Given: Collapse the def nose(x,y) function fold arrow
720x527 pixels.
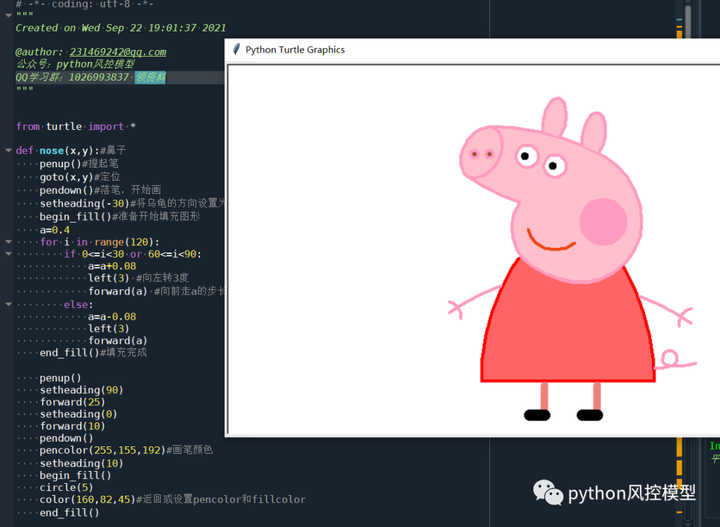Looking at the screenshot, I should [8, 150].
